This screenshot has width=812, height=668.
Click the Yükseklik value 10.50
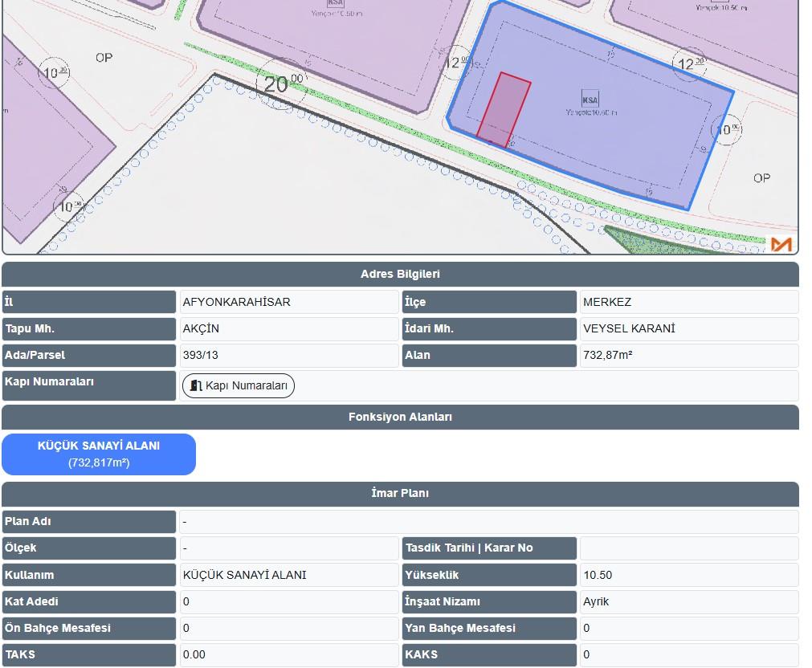(598, 575)
